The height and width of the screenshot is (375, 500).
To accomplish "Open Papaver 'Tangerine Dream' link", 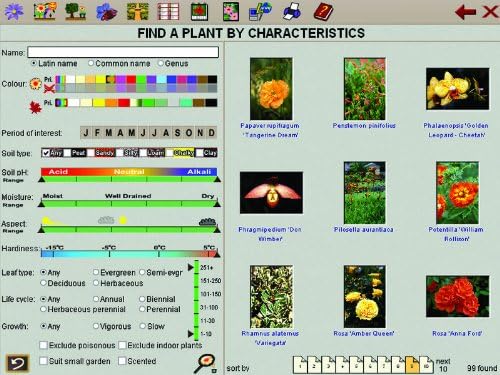I will coord(270,130).
